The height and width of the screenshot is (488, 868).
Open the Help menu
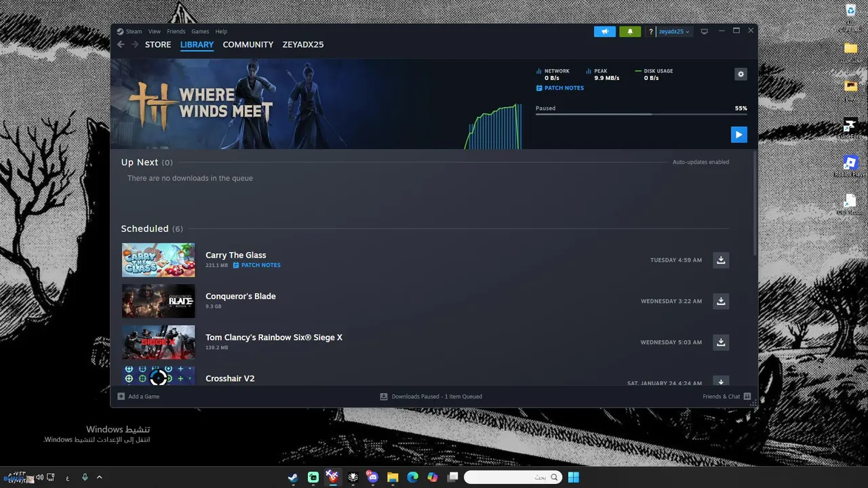(x=221, y=31)
